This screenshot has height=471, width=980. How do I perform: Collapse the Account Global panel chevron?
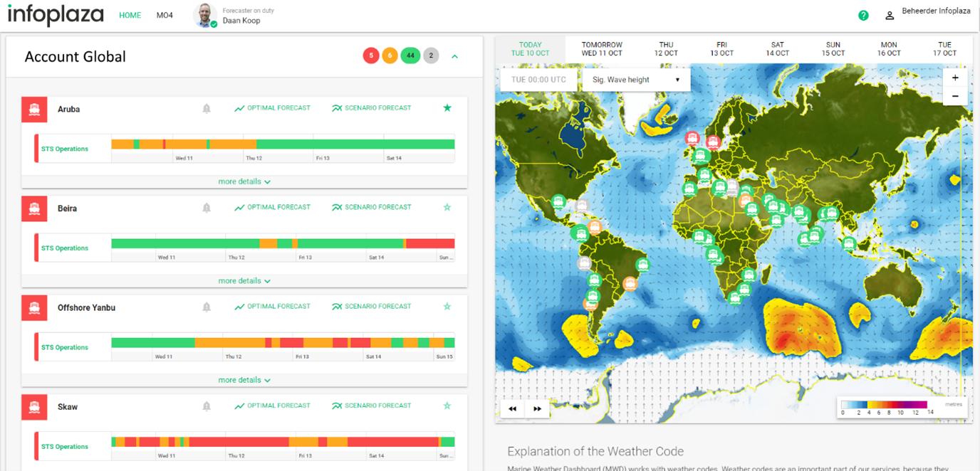[455, 56]
